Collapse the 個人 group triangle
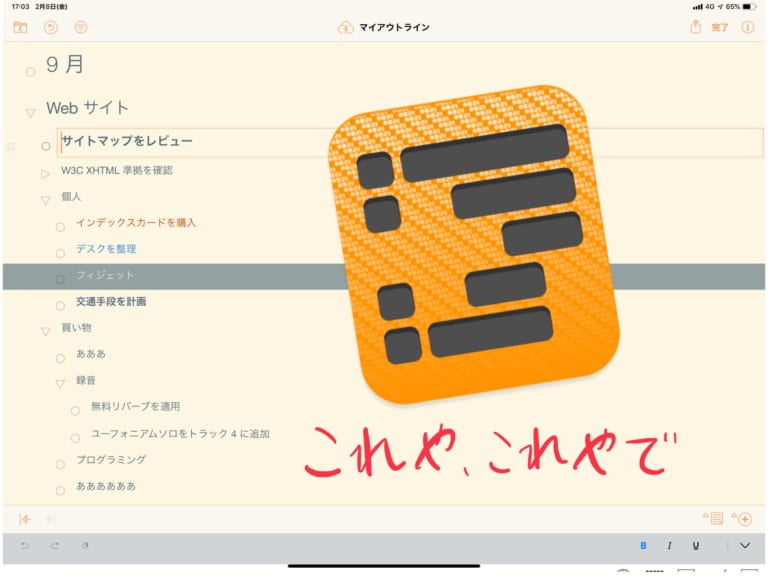This screenshot has height=576, width=768. (45, 200)
